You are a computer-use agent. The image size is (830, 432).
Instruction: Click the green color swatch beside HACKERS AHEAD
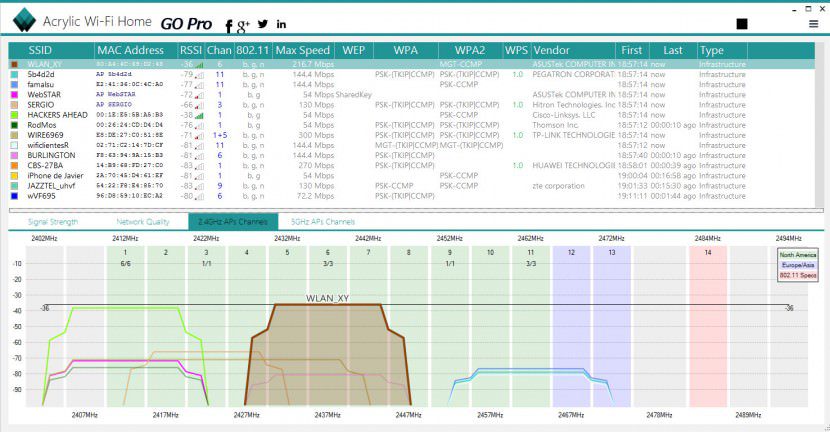14,115
